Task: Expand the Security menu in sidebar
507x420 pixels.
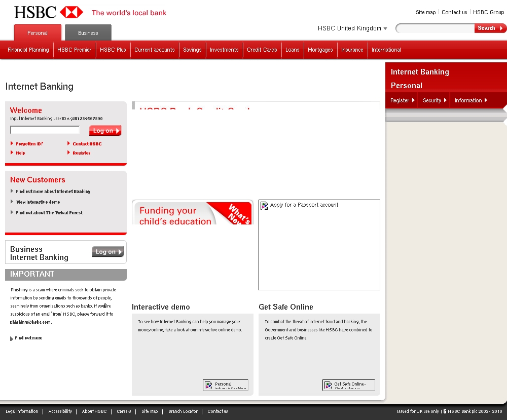Action: pos(434,100)
